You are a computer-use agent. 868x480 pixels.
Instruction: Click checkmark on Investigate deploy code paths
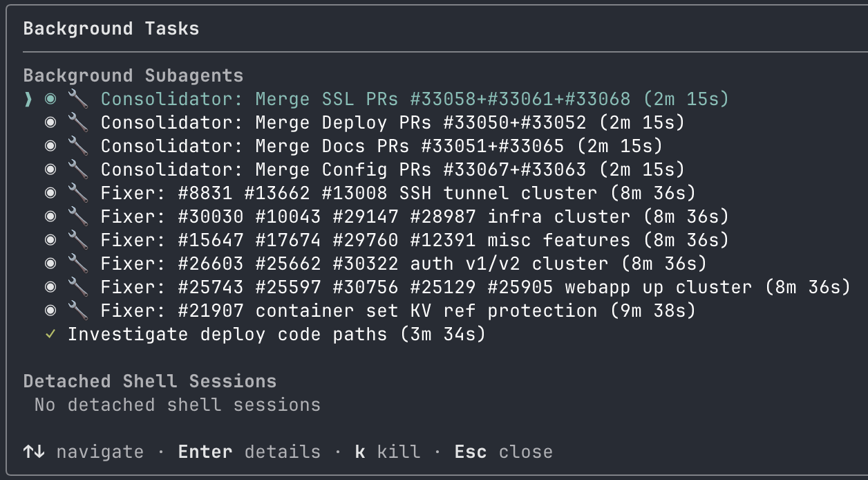tap(50, 334)
